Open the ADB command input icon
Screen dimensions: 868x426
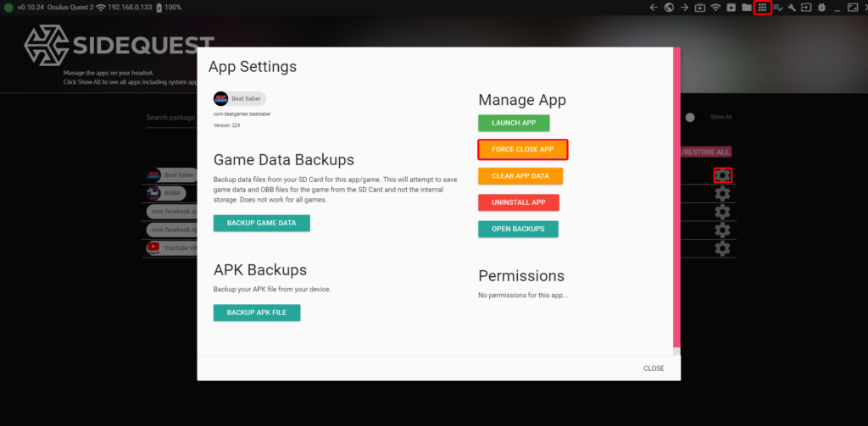click(x=806, y=8)
